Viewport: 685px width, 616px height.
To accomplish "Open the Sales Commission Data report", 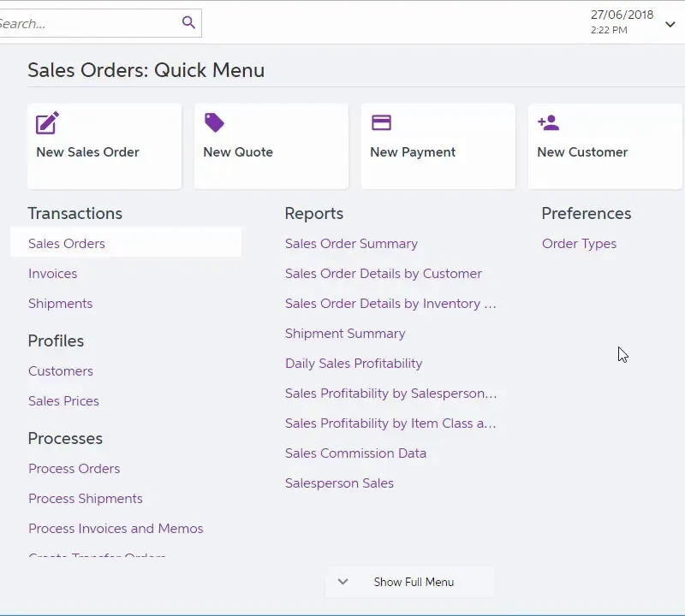I will point(355,453).
